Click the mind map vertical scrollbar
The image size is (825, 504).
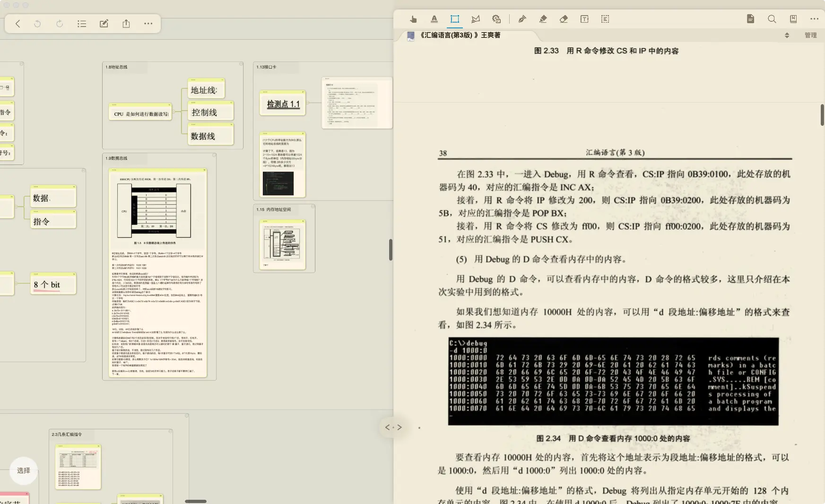coord(391,250)
